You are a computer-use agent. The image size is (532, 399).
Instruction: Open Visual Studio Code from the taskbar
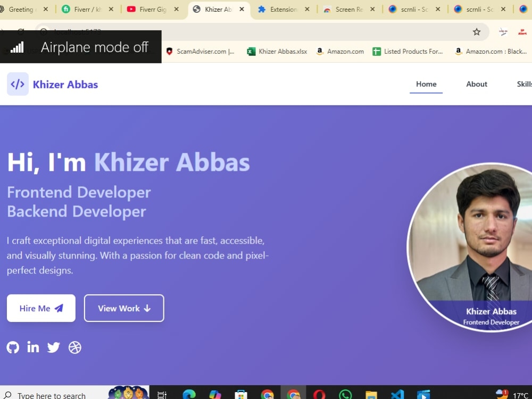[x=397, y=395]
